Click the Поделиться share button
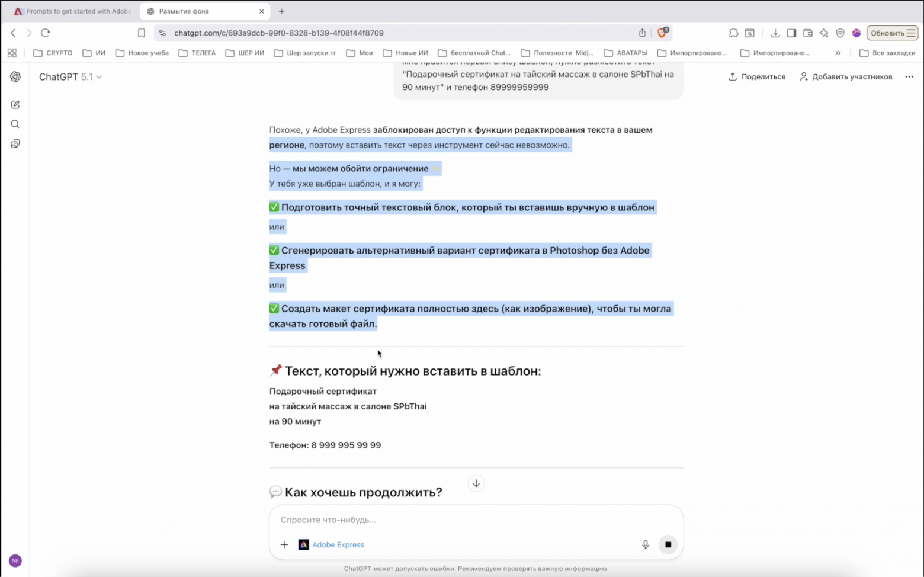Screen dimensions: 924x577 tap(756, 76)
